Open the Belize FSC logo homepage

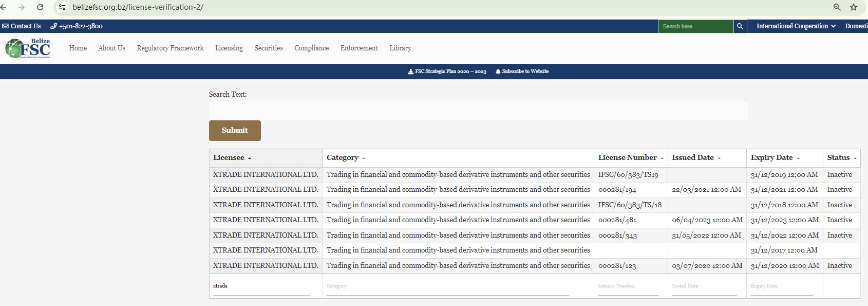click(x=28, y=48)
